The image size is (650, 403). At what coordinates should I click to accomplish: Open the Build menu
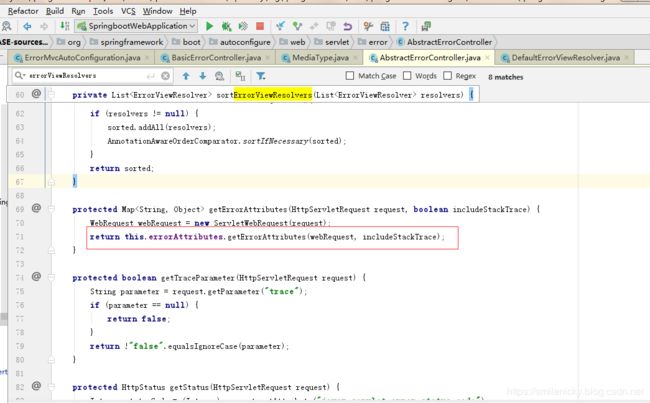click(55, 11)
